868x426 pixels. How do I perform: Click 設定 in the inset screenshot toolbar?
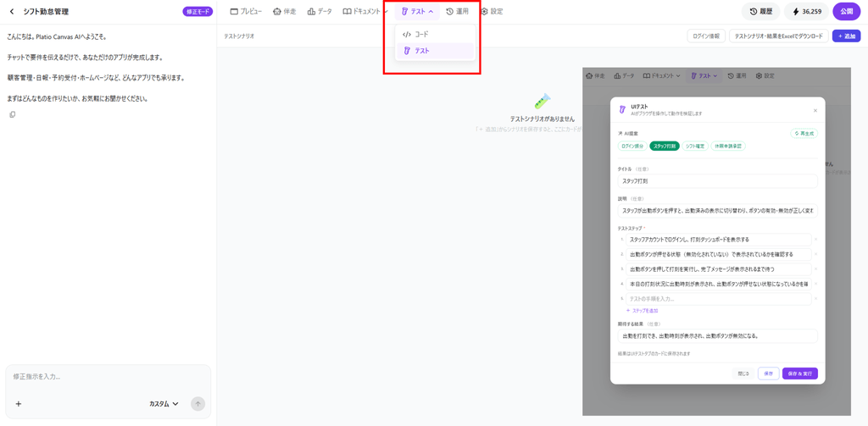point(765,75)
